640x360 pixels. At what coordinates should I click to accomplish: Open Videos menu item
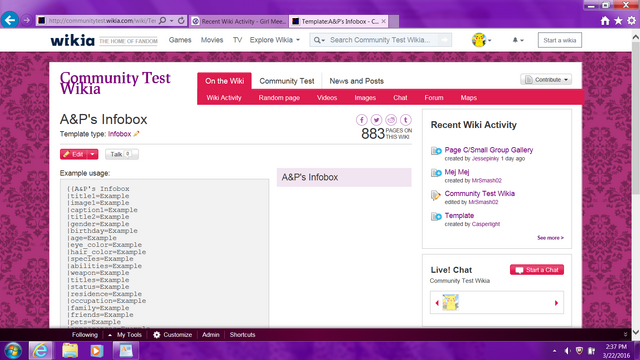pos(327,98)
